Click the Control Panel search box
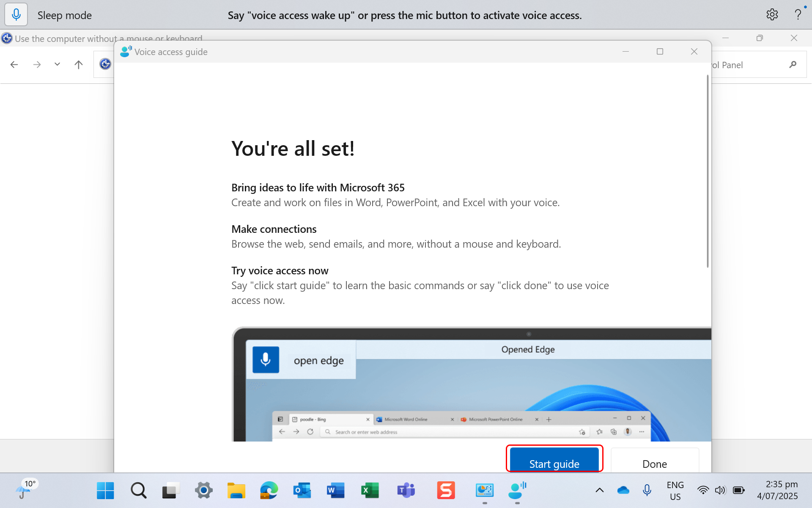The width and height of the screenshot is (812, 508). 759,65
